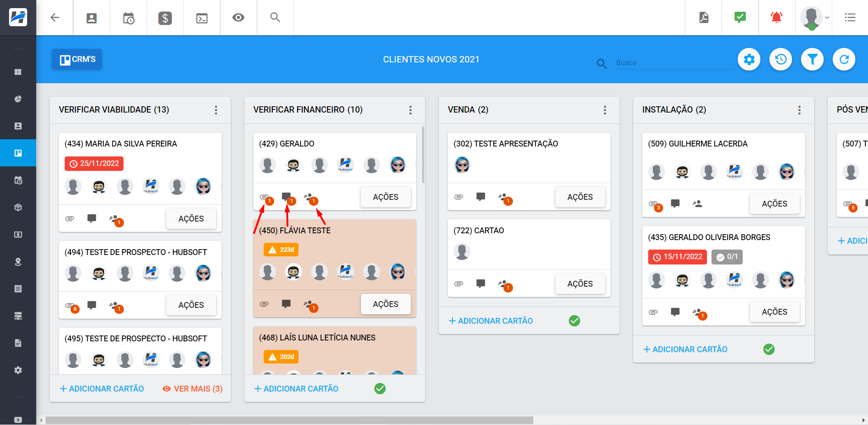The height and width of the screenshot is (425, 868).
Task: Click the refresh board button
Action: [844, 59]
